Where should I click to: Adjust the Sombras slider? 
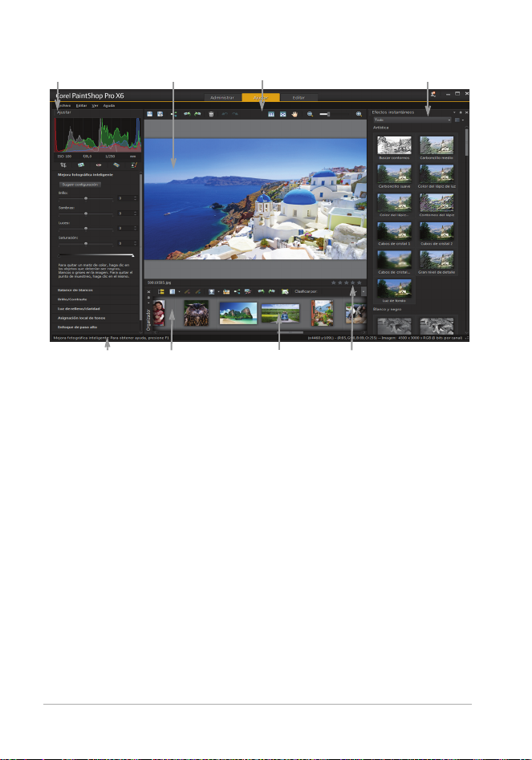86,213
